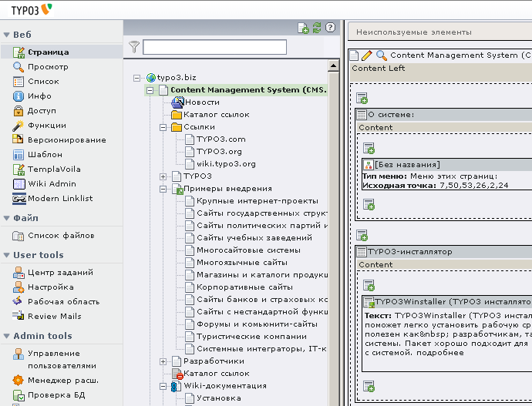Viewport: 532px width, 406px height.
Task: Click the typo3.biz globe icon
Action: [x=151, y=78]
